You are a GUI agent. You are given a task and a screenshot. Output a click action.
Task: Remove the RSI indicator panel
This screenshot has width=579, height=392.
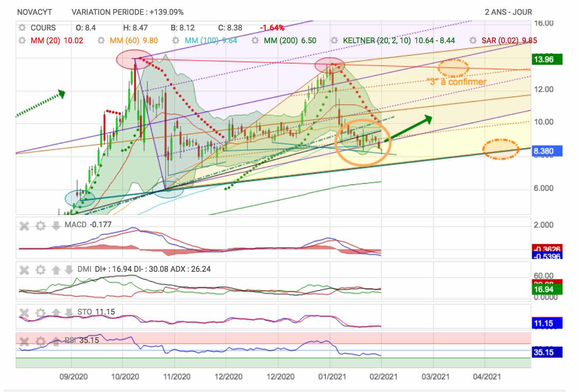pyautogui.click(x=25, y=341)
